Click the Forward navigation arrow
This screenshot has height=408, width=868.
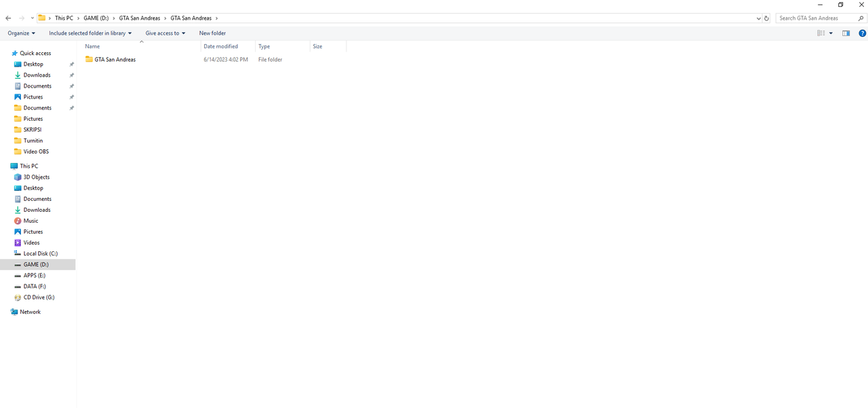click(x=22, y=18)
